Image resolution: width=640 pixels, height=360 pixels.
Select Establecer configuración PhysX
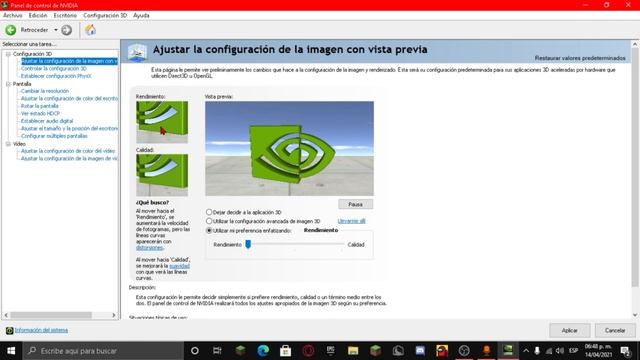[x=56, y=76]
